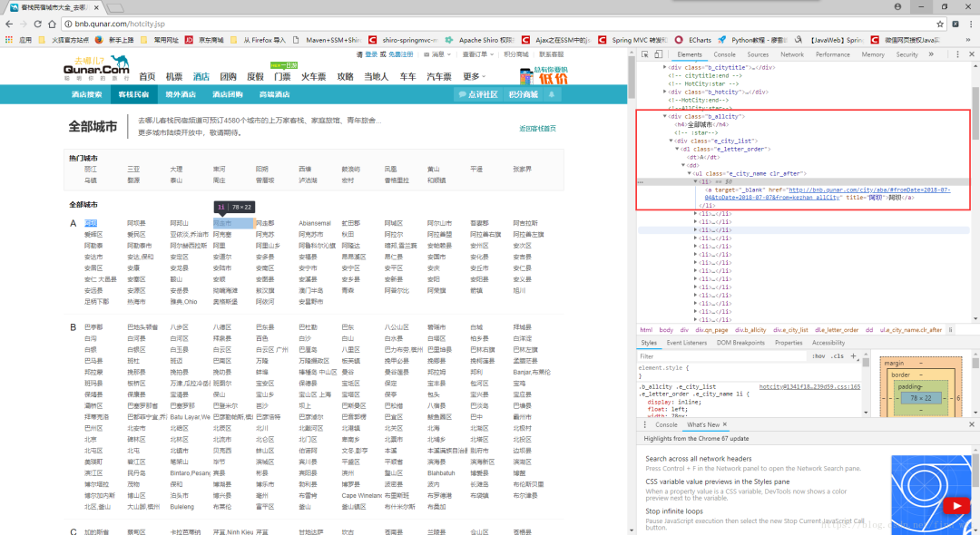
Task: Toggle the :hov element state panel
Action: point(818,355)
